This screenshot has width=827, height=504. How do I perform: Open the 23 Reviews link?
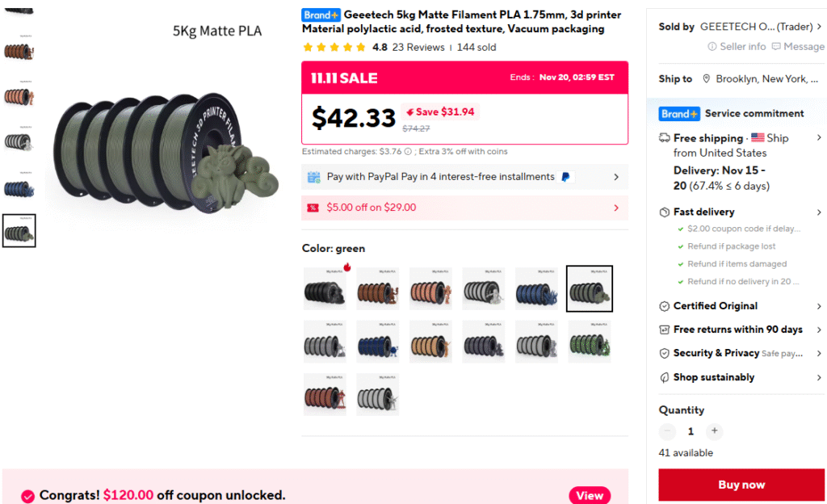[x=418, y=48]
